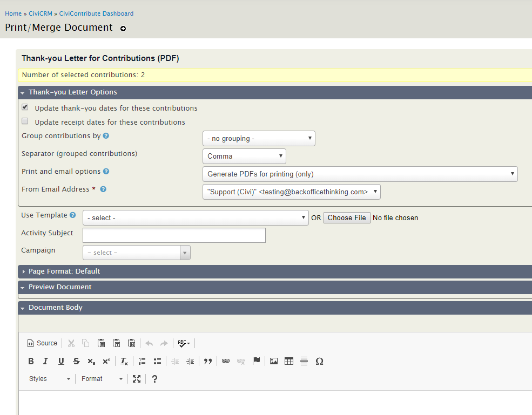
Task: Open the Use Template select dropdown
Action: 196,218
